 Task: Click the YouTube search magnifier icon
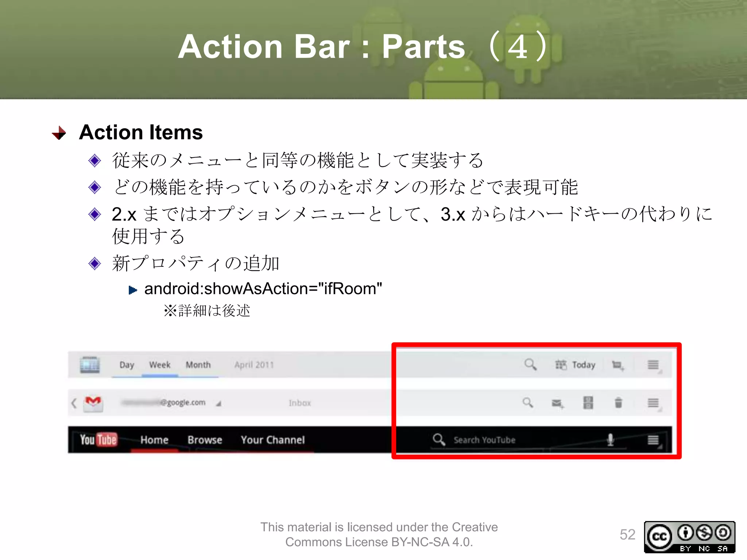click(x=439, y=439)
